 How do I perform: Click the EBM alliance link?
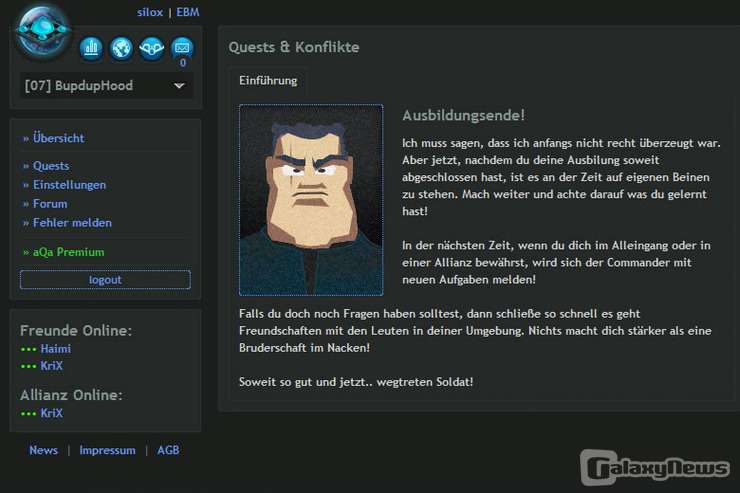pos(188,12)
